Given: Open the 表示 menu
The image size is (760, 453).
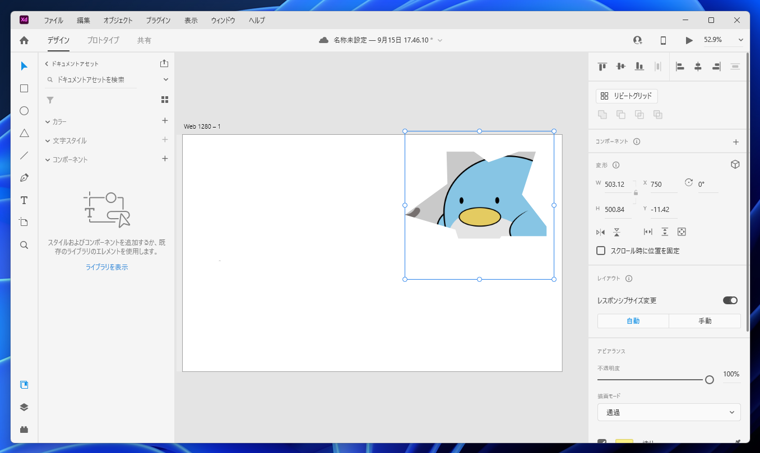Looking at the screenshot, I should tap(190, 20).
